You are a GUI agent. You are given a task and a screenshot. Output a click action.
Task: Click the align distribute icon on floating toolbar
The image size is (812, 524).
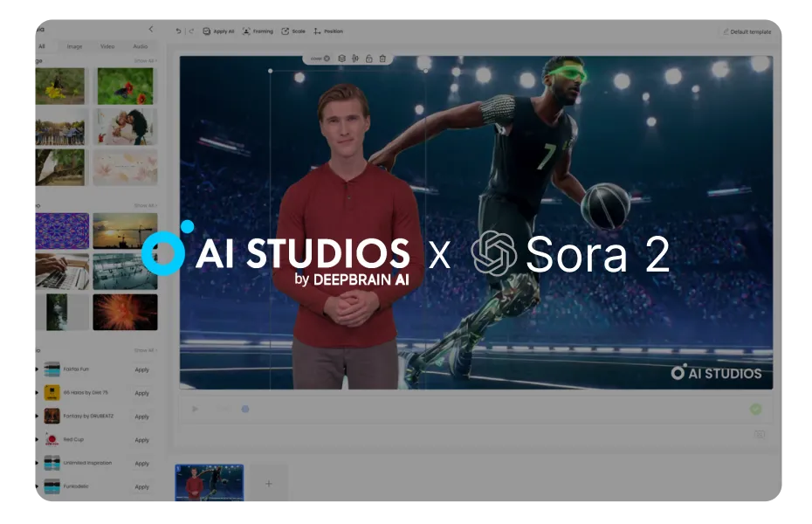[355, 59]
